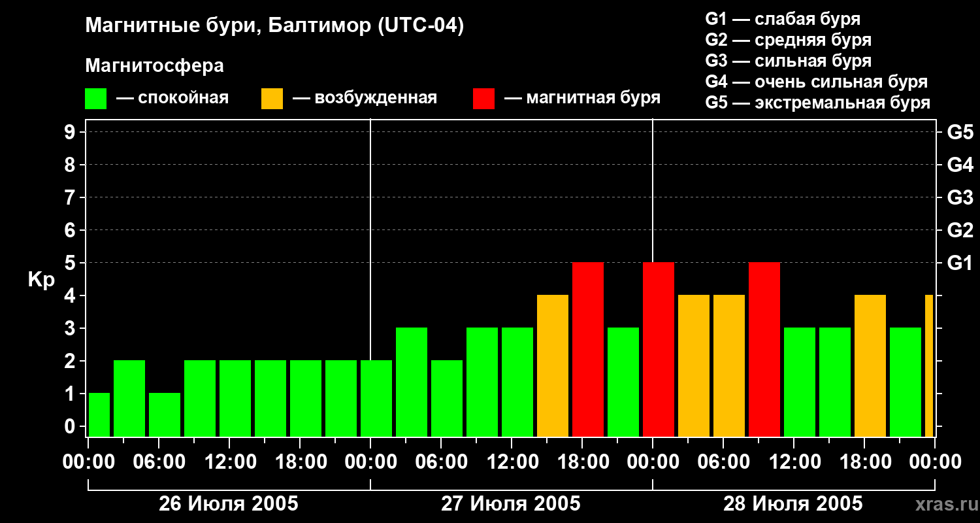The image size is (980, 523).
Task: Click the orange 'возбужденная' legend swatch
Action: [272, 99]
